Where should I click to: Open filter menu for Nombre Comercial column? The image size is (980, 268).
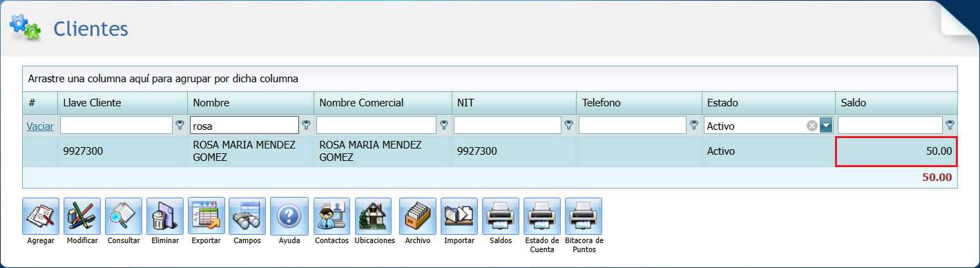[x=443, y=125]
